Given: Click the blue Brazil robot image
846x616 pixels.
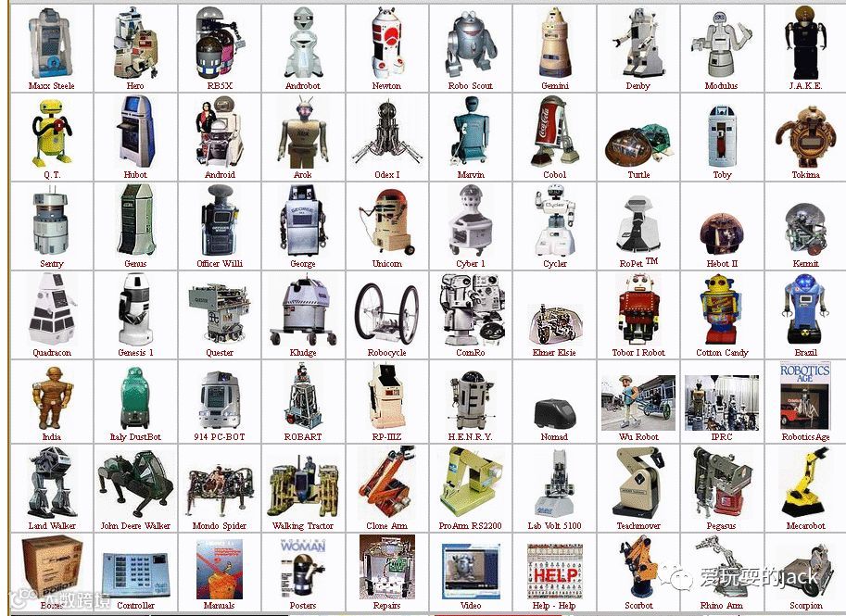Looking at the screenshot, I should [805, 309].
